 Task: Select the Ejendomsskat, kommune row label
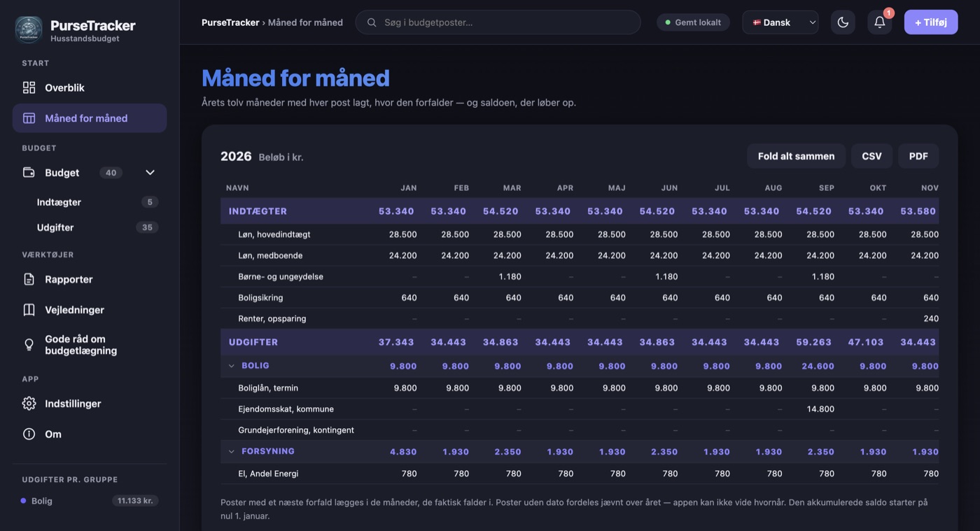point(286,409)
